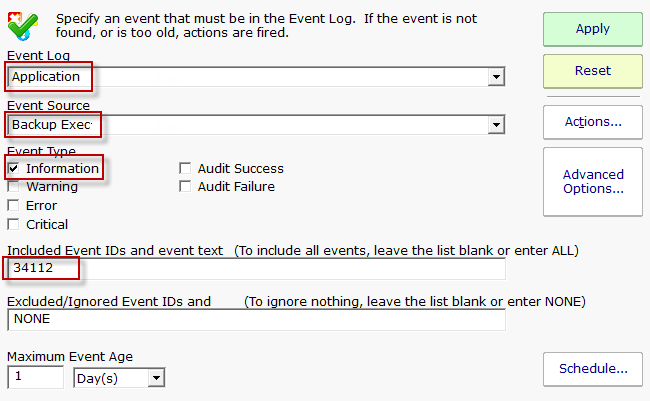Open the Day(s) age unit dropdown
Screen dimensions: 650x401
[155, 378]
